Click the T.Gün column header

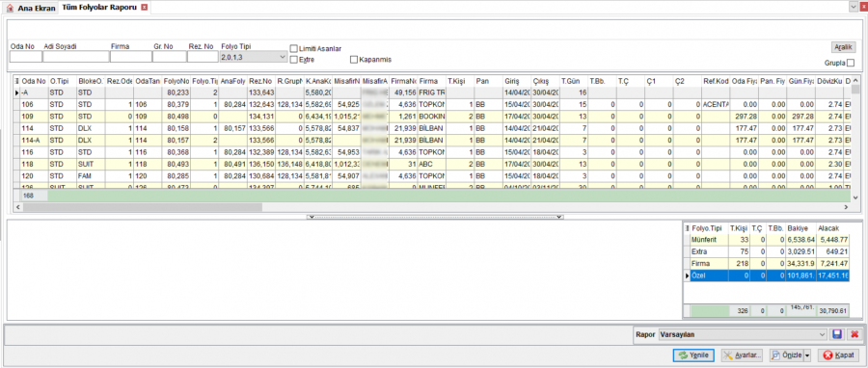[x=574, y=81]
